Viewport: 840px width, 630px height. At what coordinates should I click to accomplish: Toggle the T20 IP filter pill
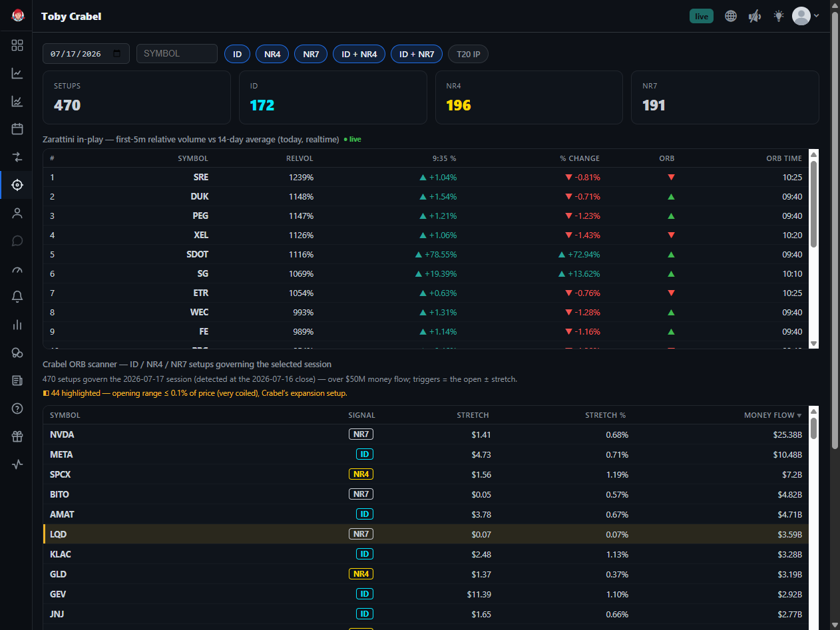click(469, 54)
